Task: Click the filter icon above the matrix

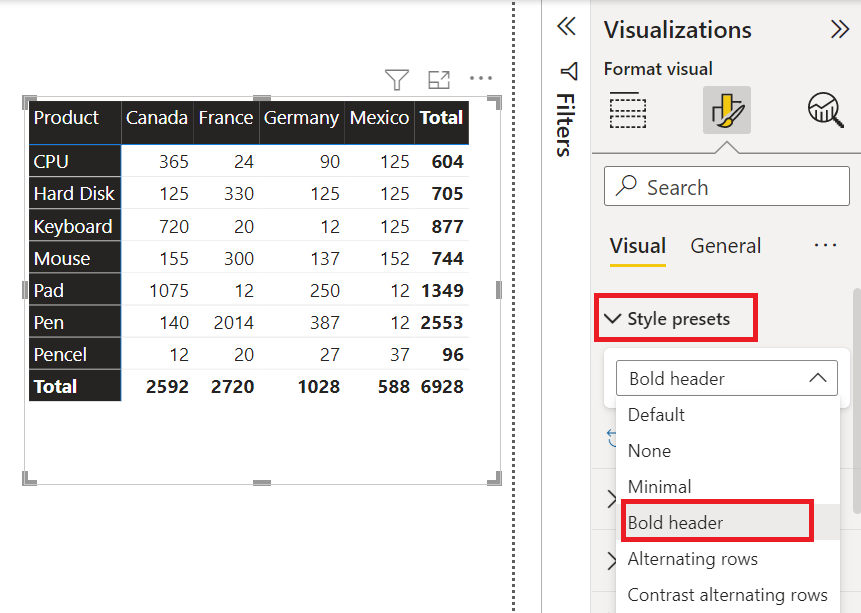Action: coord(397,79)
